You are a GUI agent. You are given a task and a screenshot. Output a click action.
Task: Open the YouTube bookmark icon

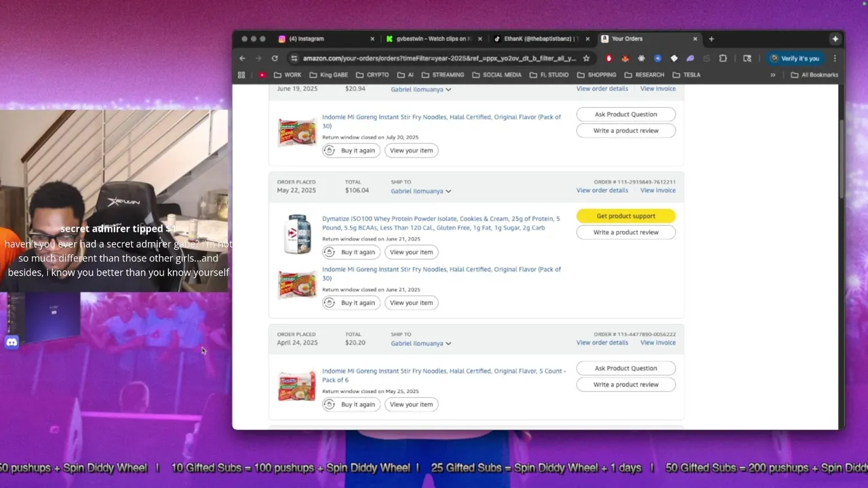click(262, 75)
